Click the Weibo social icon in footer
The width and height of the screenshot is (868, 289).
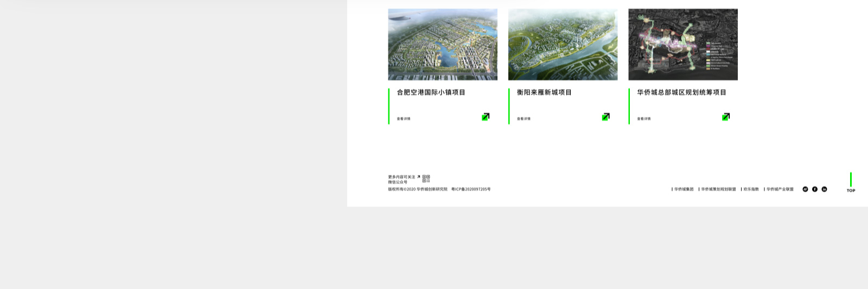805,189
